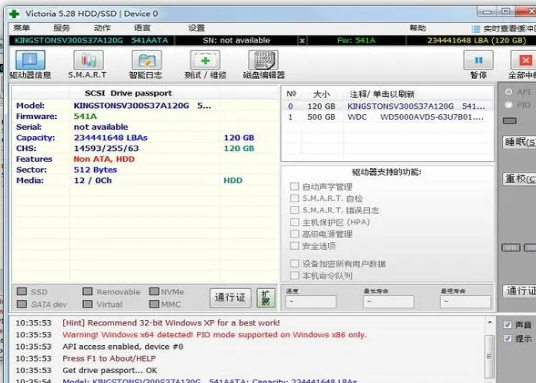Click the log entry Get drive passport... OK
The image size is (536, 383).
[109, 370]
